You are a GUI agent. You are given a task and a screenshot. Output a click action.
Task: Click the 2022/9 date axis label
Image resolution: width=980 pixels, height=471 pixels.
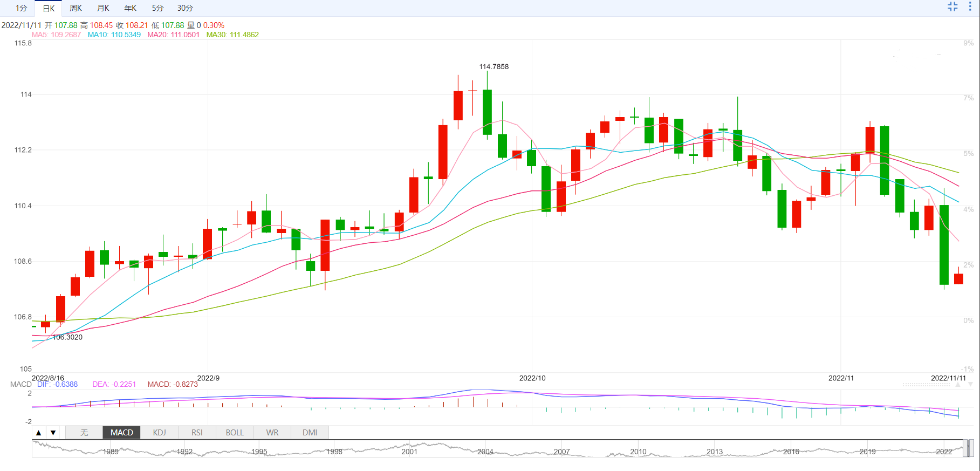pyautogui.click(x=208, y=378)
